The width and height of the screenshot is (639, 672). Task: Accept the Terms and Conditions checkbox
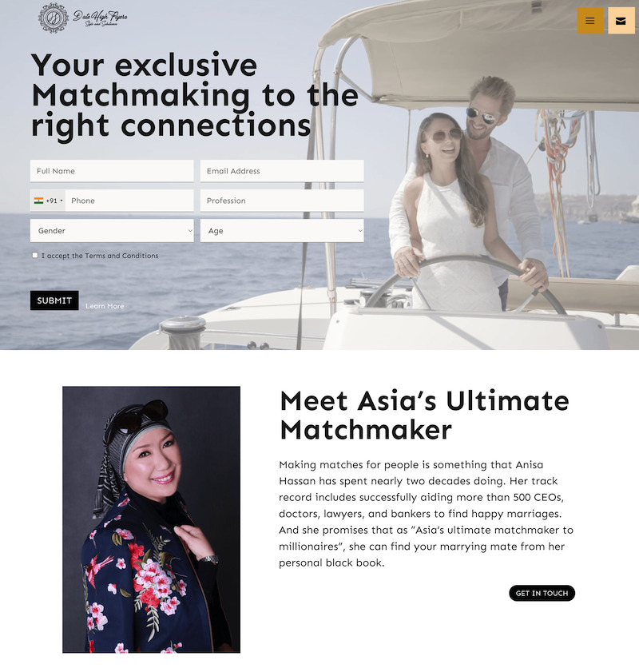click(x=35, y=255)
